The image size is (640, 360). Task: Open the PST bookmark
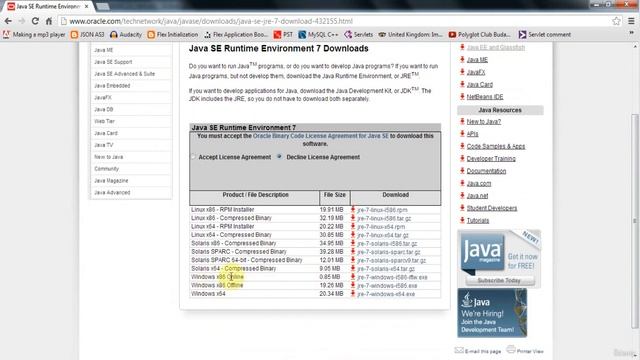283,35
